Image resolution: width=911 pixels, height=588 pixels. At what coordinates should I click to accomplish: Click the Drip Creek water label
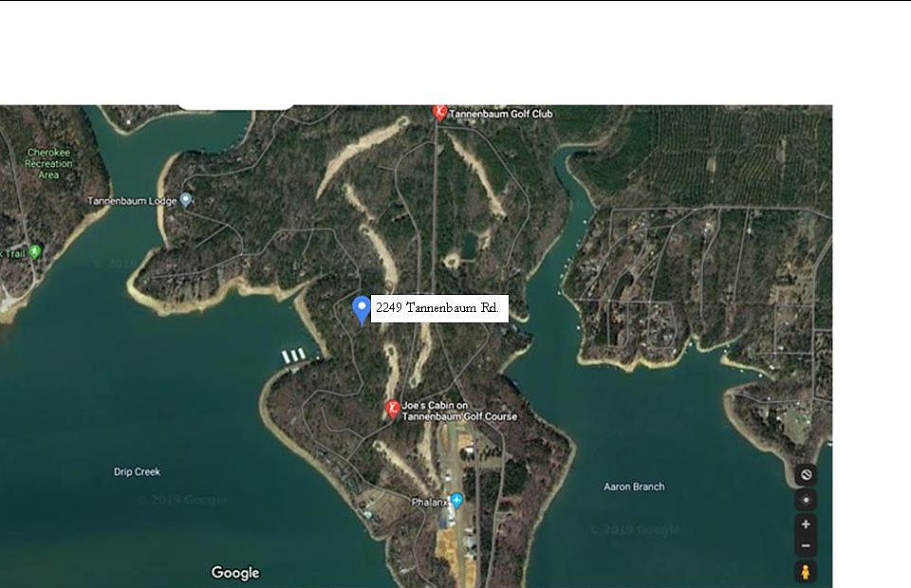tap(137, 472)
